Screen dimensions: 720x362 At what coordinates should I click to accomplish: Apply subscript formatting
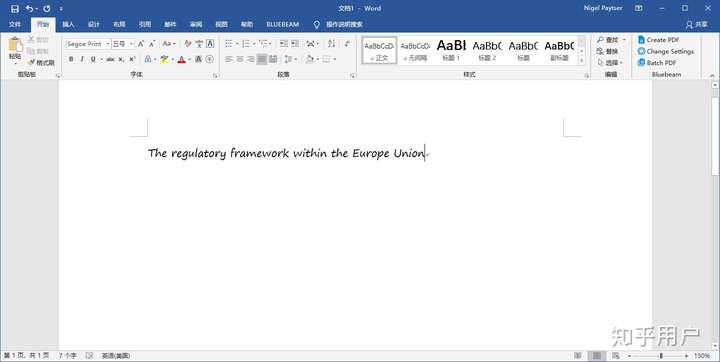121,59
